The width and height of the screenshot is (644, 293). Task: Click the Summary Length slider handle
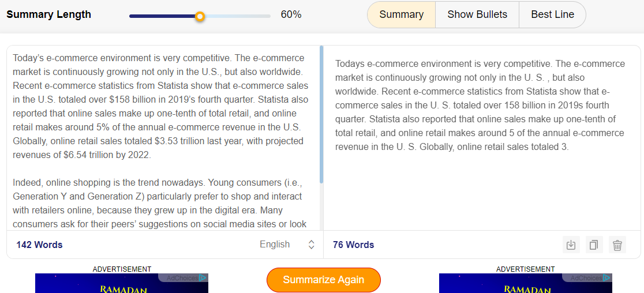[x=200, y=16]
